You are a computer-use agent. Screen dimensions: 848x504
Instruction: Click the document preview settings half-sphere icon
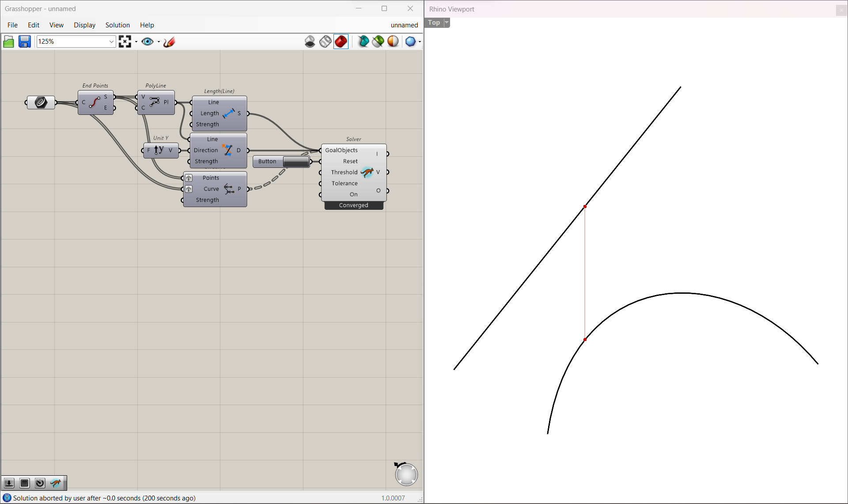coord(393,42)
